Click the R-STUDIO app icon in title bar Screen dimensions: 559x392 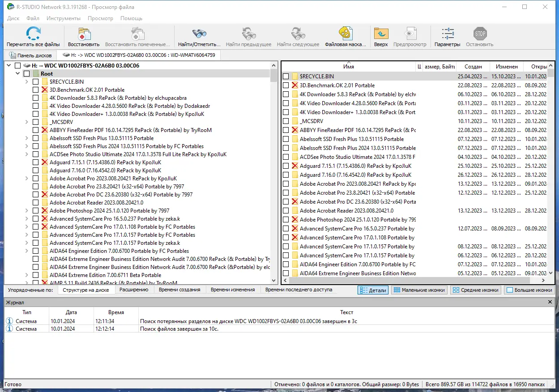(10, 7)
